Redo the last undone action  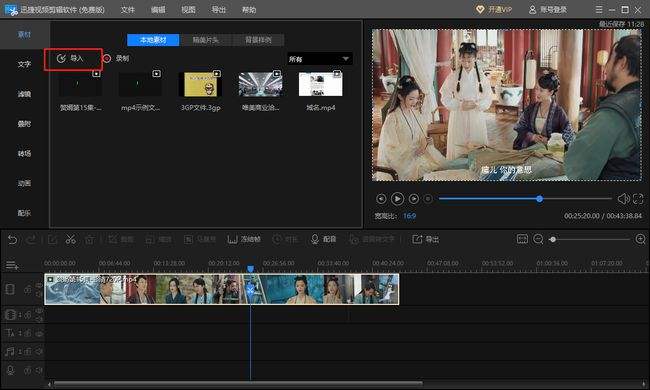click(x=32, y=239)
